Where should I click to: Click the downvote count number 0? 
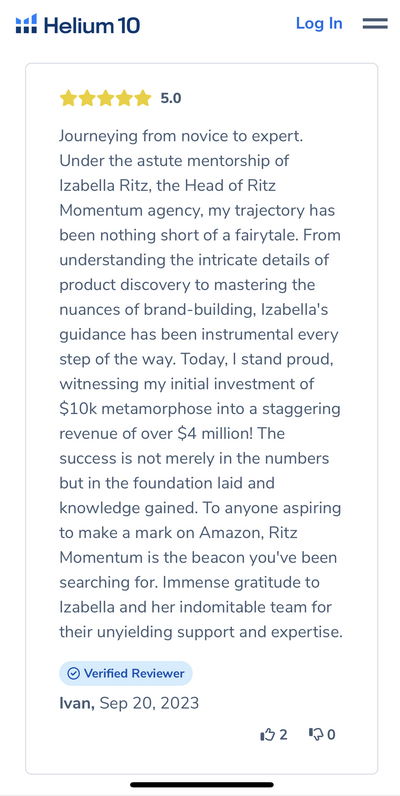click(x=331, y=735)
